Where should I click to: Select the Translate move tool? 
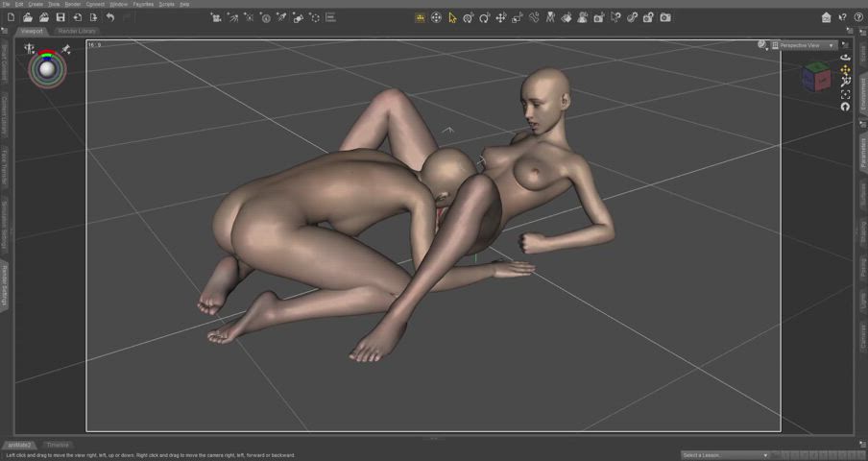pyautogui.click(x=500, y=17)
